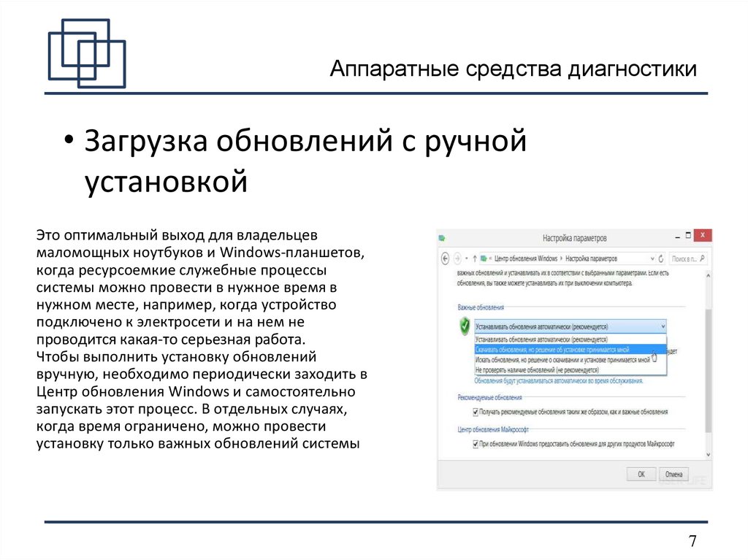Select 'Искать обновления, но решение о скачивании' option
This screenshot has width=748, height=560.
(x=570, y=360)
